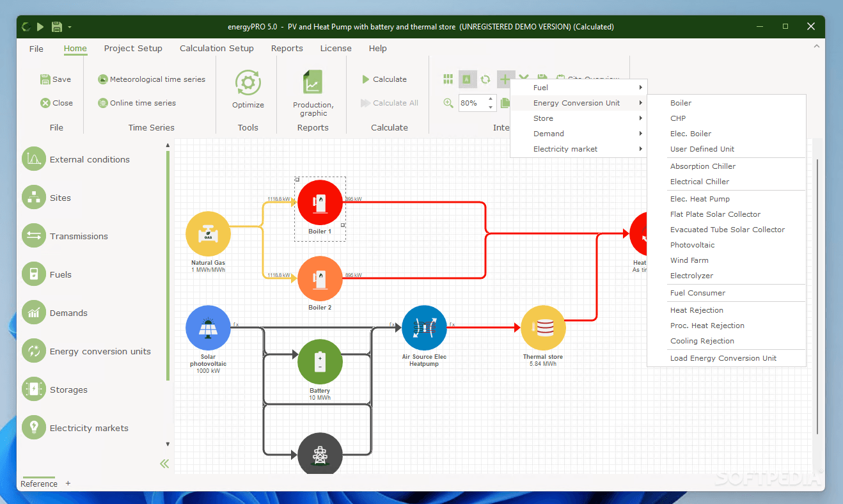Click the energyPRO application logo icon
843x504 pixels.
tap(26, 27)
